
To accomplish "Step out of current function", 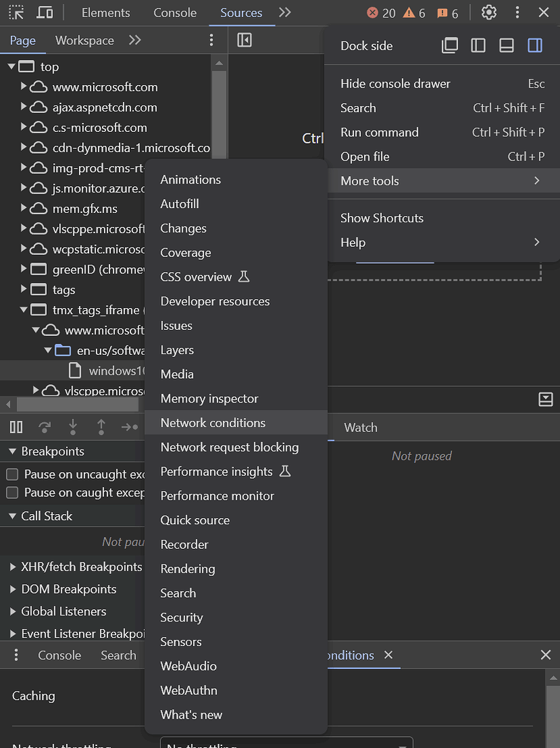I will (101, 426).
